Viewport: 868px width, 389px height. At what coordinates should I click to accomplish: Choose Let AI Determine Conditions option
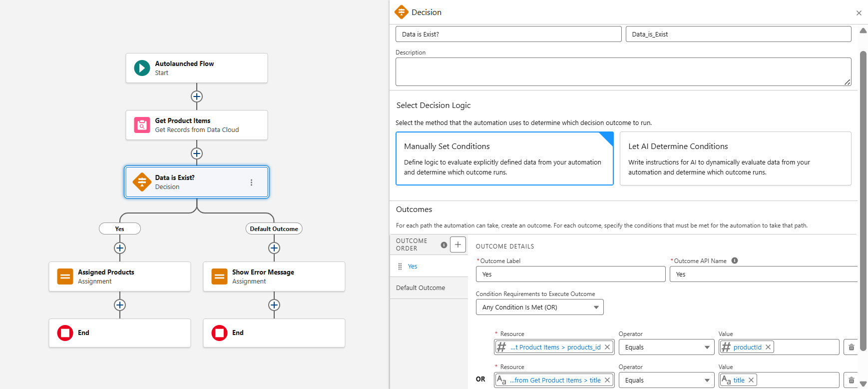(x=735, y=158)
